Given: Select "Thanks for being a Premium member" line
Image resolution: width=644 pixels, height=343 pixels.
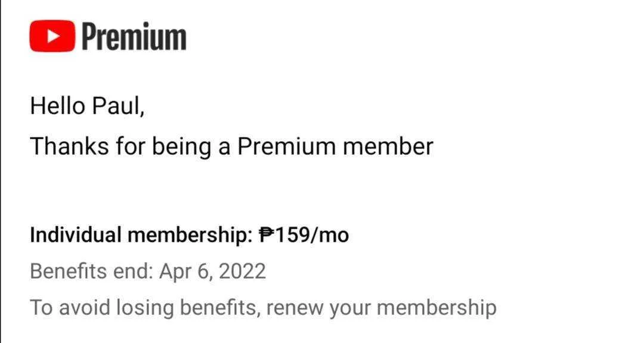Looking at the screenshot, I should pyautogui.click(x=231, y=147).
